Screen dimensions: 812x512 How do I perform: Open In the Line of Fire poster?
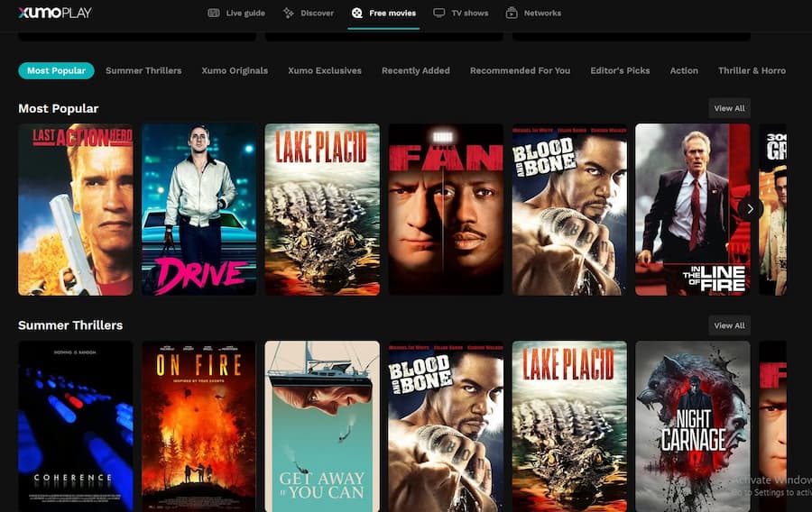coord(692,209)
